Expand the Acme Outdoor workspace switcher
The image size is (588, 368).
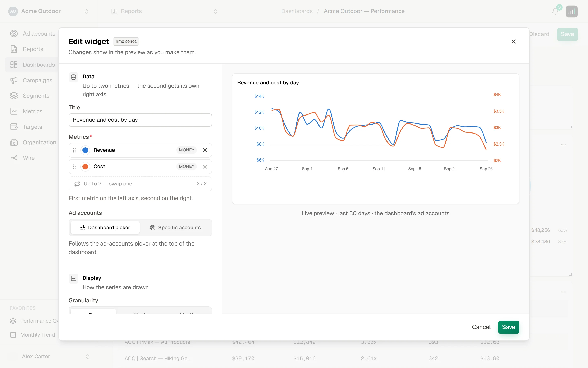(86, 11)
